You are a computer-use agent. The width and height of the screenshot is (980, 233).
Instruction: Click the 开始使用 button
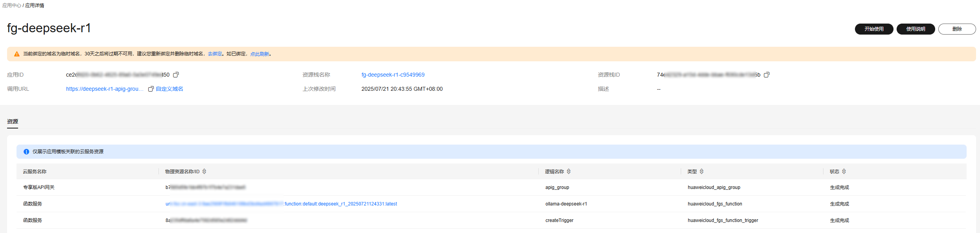[874, 29]
